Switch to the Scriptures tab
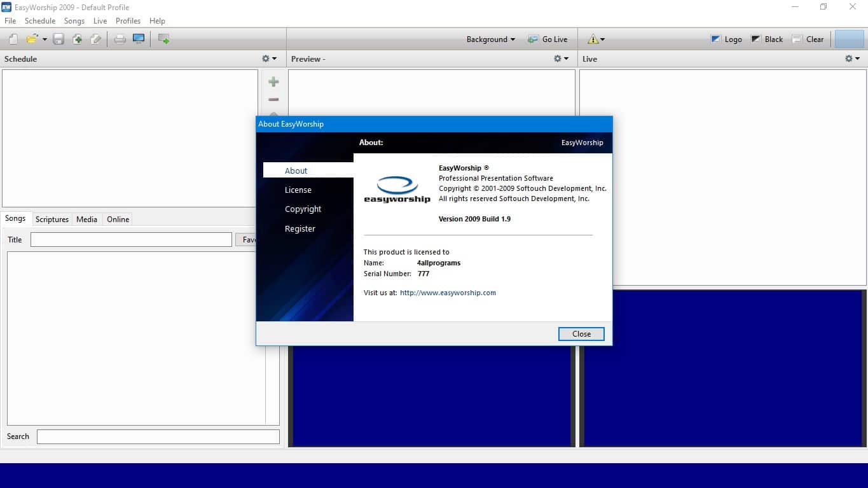 coord(52,220)
